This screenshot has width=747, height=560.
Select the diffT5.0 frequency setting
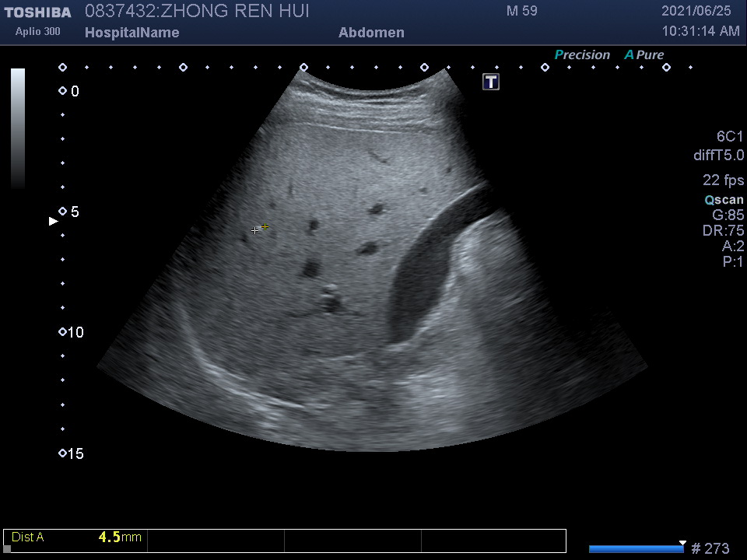point(718,156)
